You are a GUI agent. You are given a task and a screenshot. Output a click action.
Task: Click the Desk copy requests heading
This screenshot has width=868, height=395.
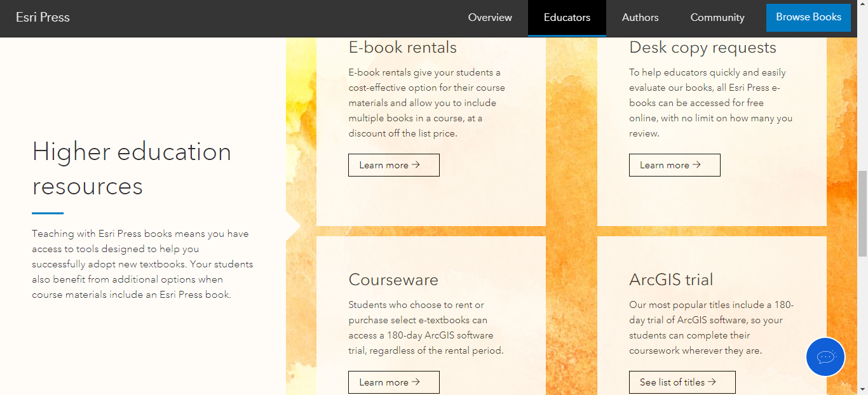[x=703, y=48]
